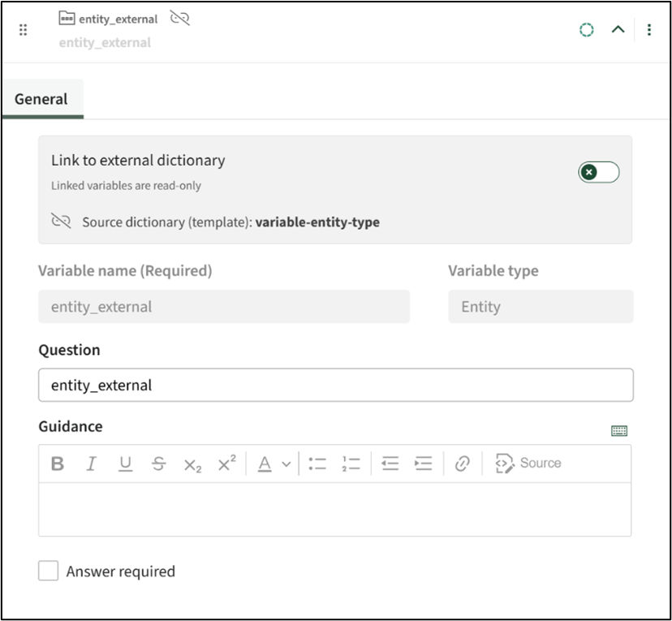Screen dimensions: 672x621
Task: Insert a link in Guidance
Action: (463, 464)
